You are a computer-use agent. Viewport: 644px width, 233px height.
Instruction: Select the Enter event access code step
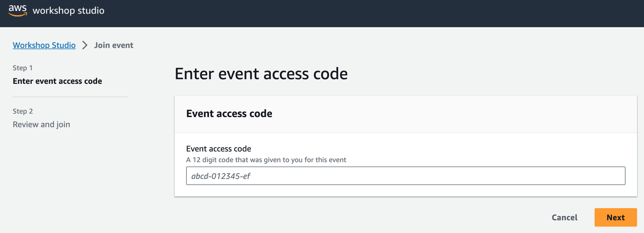coord(57,81)
